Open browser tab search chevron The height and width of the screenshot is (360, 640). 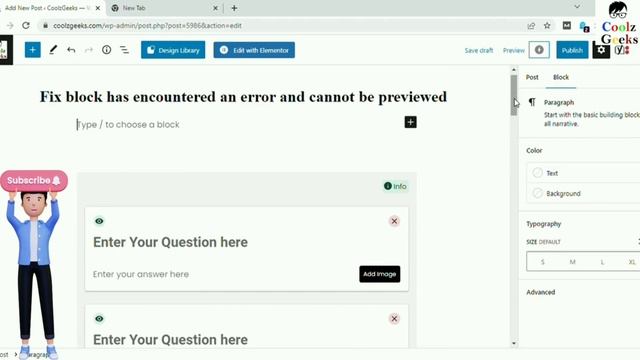pos(577,7)
